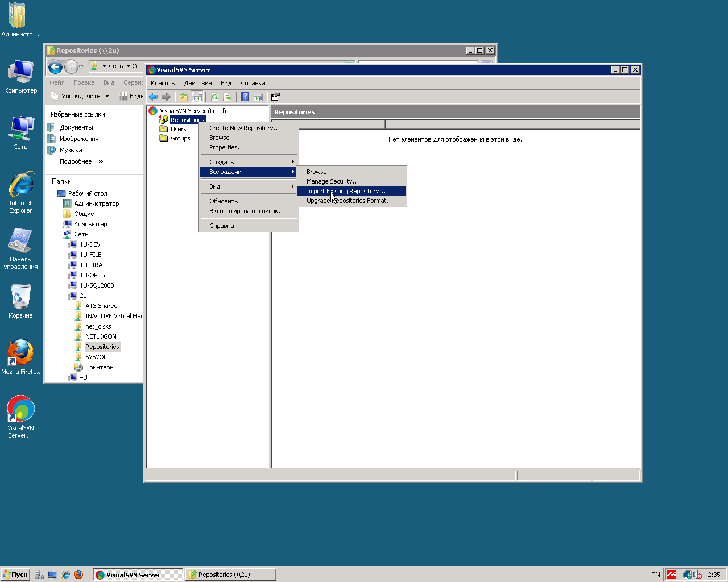Screen dimensions: 728x582
Task: Click Internet Explorer icon in quick launch
Action: click(65, 575)
